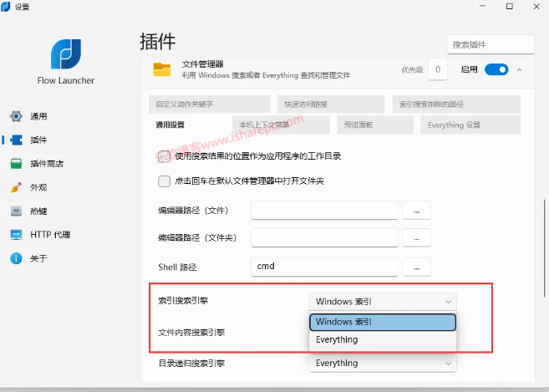Click the General gear icon

(16, 116)
